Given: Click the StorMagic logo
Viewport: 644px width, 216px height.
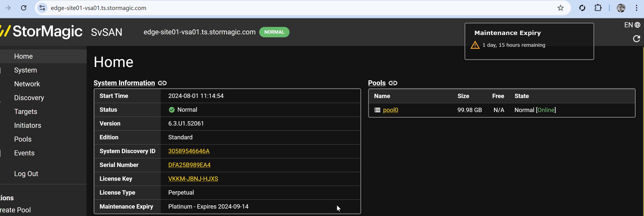Looking at the screenshot, I should (x=41, y=31).
